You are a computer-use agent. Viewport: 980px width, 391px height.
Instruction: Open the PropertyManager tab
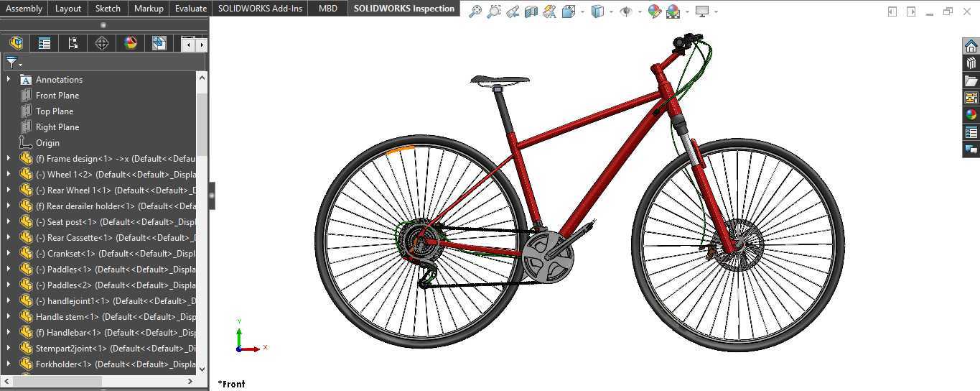pos(45,43)
